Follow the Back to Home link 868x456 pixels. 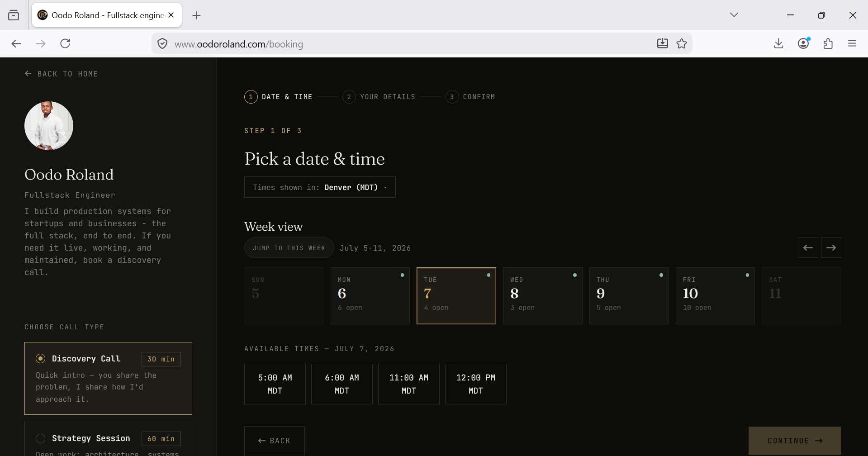click(61, 74)
